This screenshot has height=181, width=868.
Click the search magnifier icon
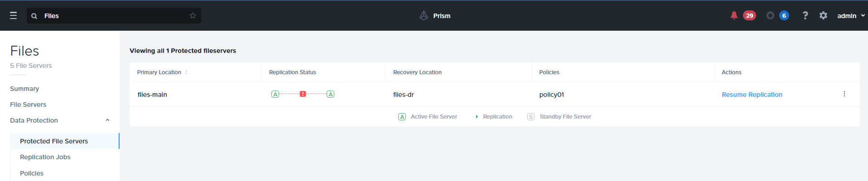[x=34, y=16]
